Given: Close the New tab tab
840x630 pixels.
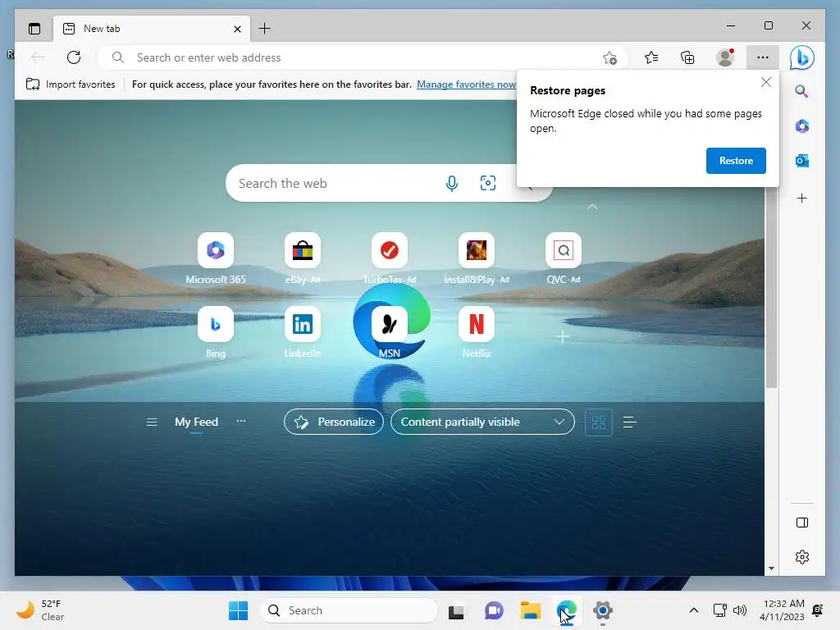Looking at the screenshot, I should click(237, 29).
